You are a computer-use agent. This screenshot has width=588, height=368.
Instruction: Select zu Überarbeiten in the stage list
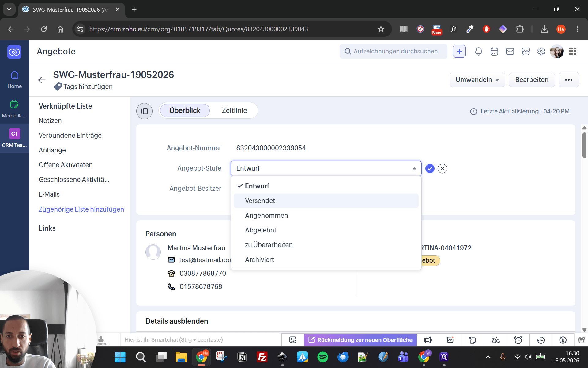coord(326,245)
